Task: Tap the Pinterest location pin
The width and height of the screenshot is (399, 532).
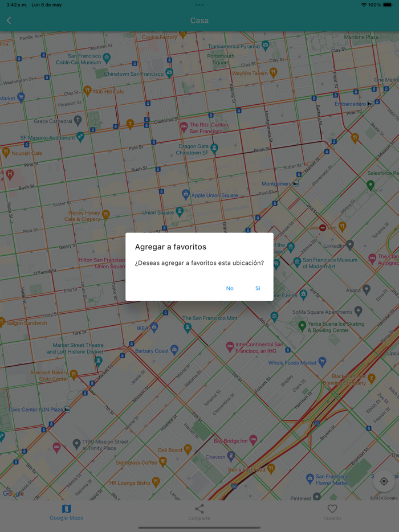Action: point(316,497)
